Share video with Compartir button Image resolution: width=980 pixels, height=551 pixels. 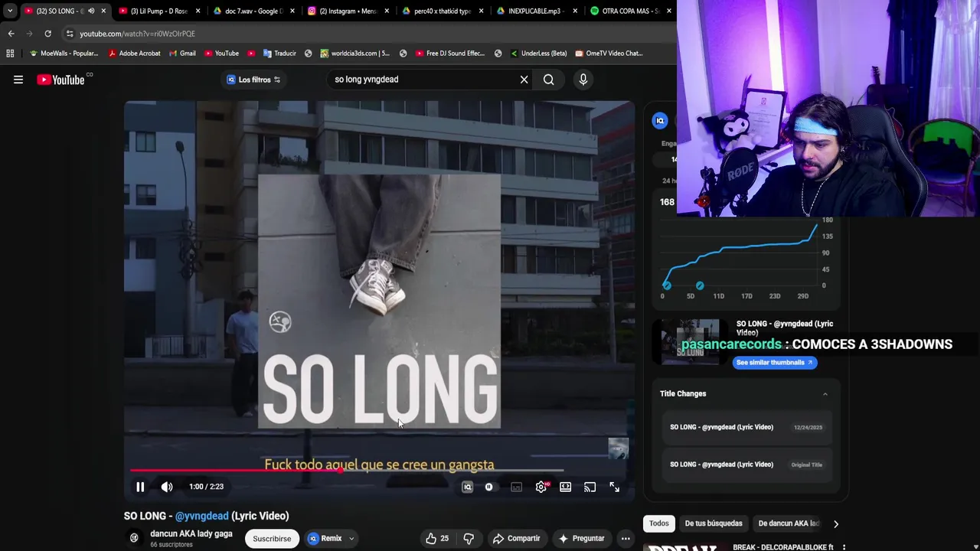point(516,539)
